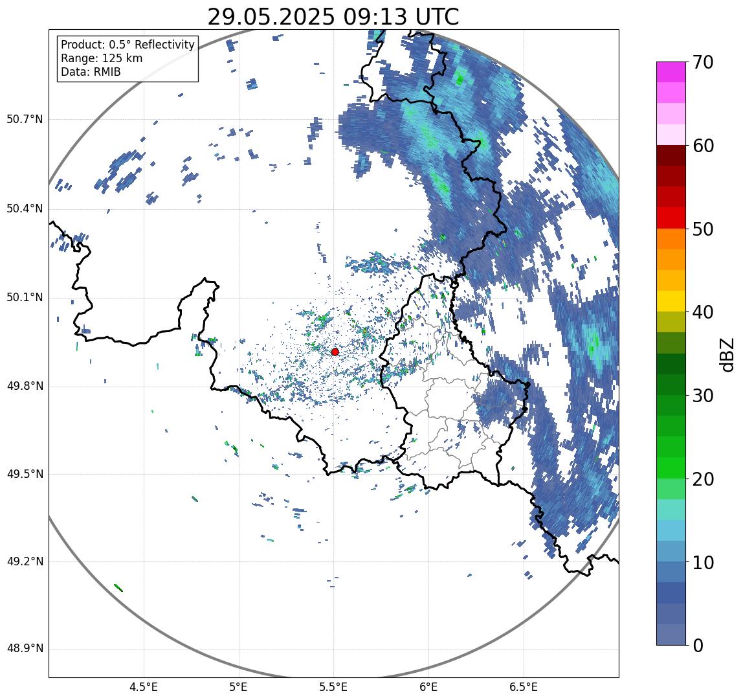Viewport: 743px width, 700px height.
Task: Click the title '29.05.2025 09:13 UTC'
Action: [x=333, y=17]
